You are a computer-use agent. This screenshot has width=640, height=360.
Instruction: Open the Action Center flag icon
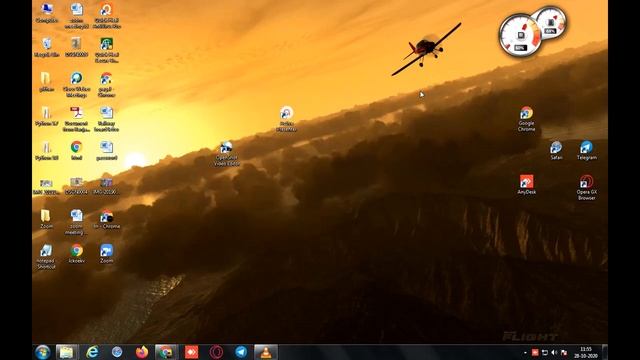[564, 352]
